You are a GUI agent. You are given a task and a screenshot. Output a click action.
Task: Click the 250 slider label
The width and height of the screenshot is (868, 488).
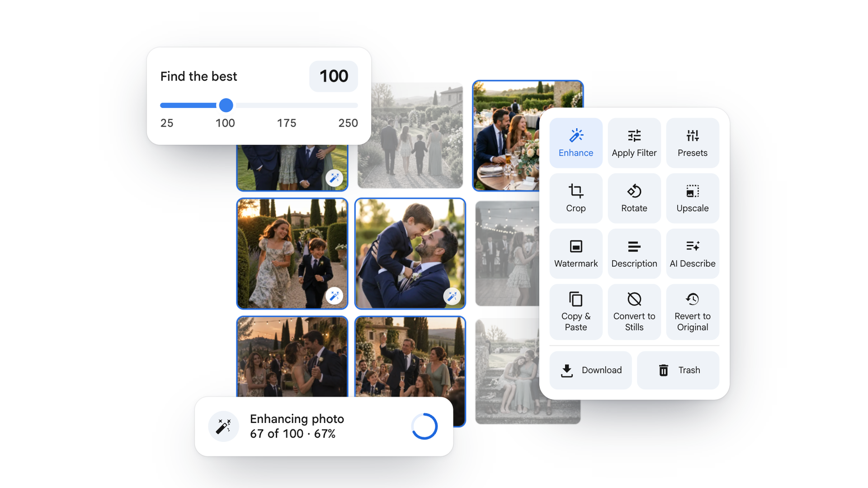348,123
